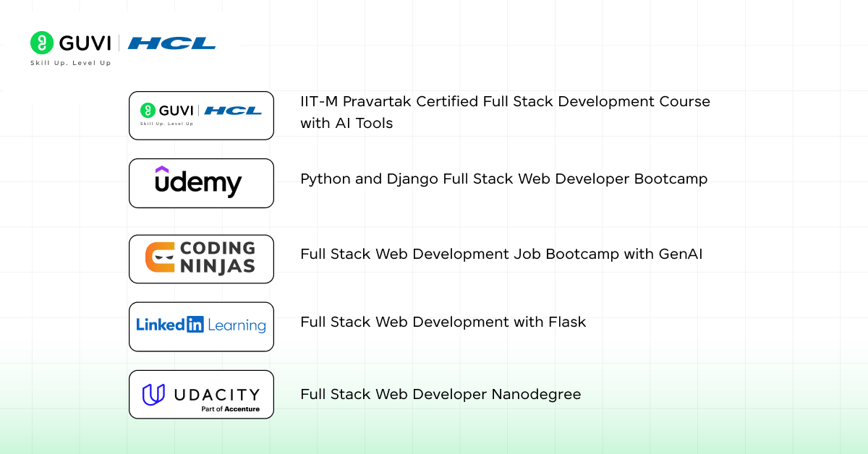Click the GUVI HCL logo in header
Viewport: 868px width, 454px height.
[123, 48]
